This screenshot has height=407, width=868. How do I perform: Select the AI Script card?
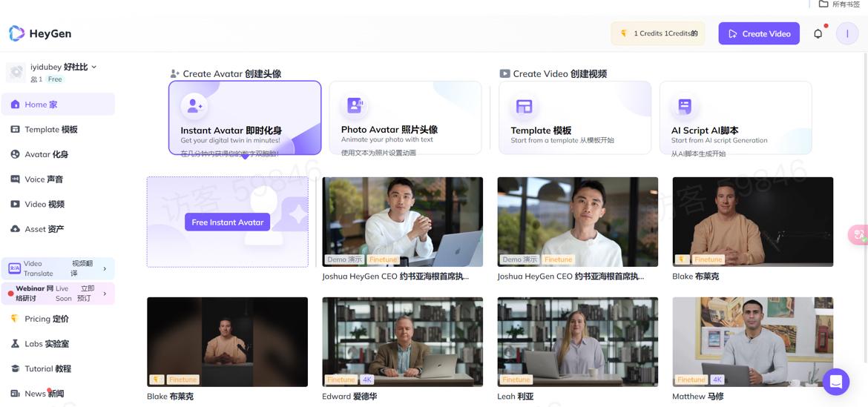tap(736, 118)
